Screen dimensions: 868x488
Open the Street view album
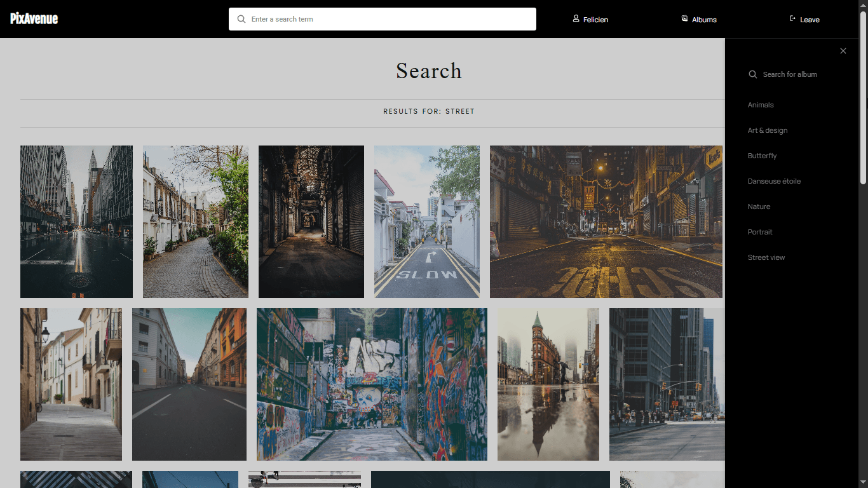click(x=766, y=257)
